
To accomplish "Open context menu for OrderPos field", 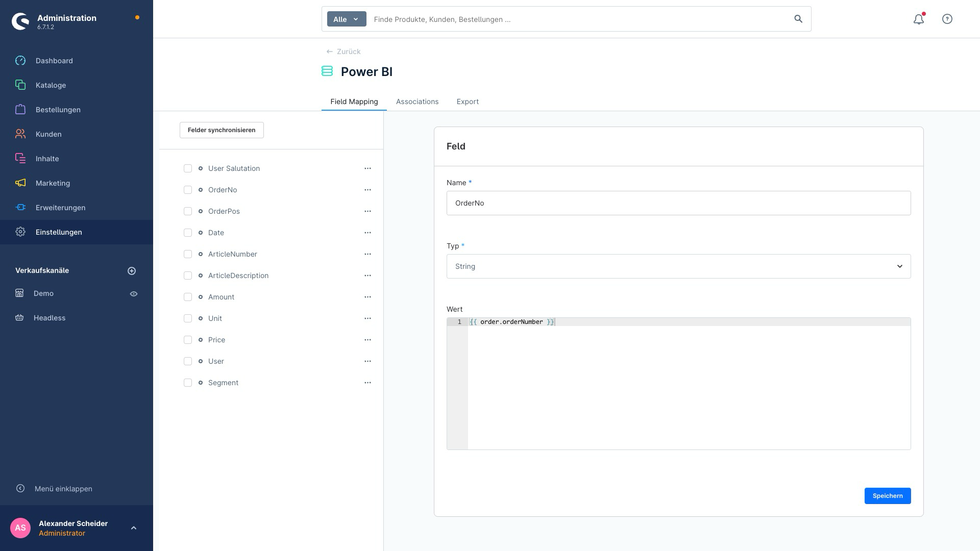I will [367, 211].
